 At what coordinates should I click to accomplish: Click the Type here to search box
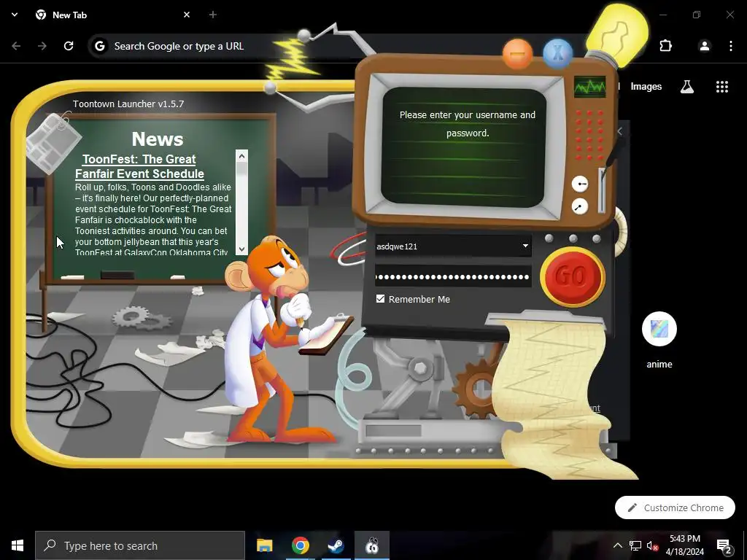(x=140, y=545)
